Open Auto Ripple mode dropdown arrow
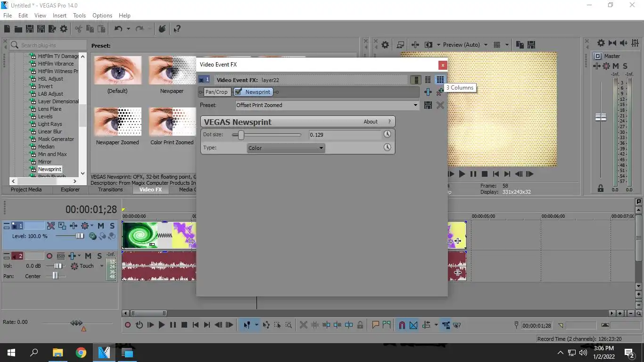644x362 pixels. tap(436, 325)
